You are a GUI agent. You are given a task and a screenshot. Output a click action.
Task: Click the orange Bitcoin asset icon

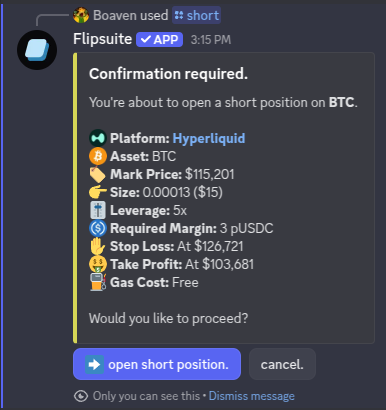98,156
